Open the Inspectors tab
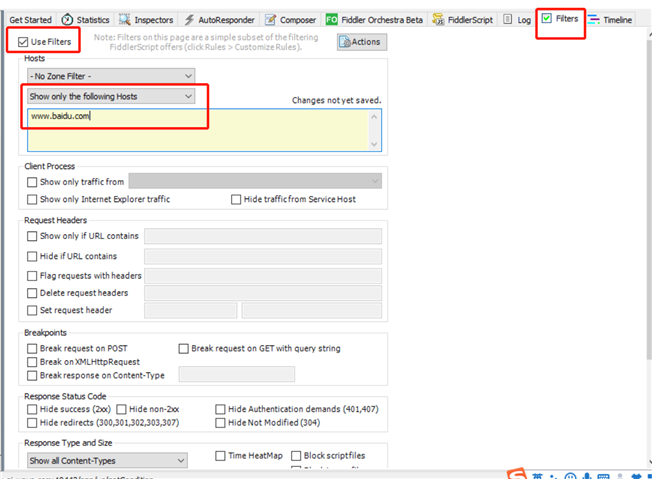The height and width of the screenshot is (479, 652). pyautogui.click(x=146, y=20)
